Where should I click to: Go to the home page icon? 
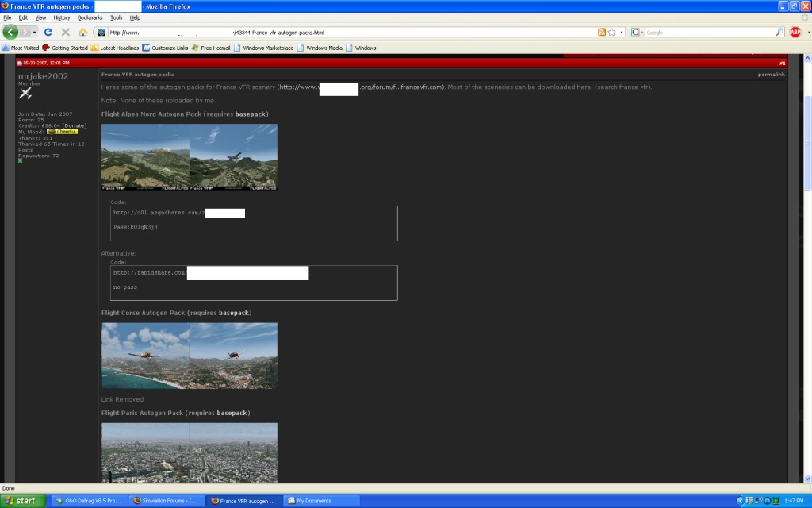[x=82, y=33]
